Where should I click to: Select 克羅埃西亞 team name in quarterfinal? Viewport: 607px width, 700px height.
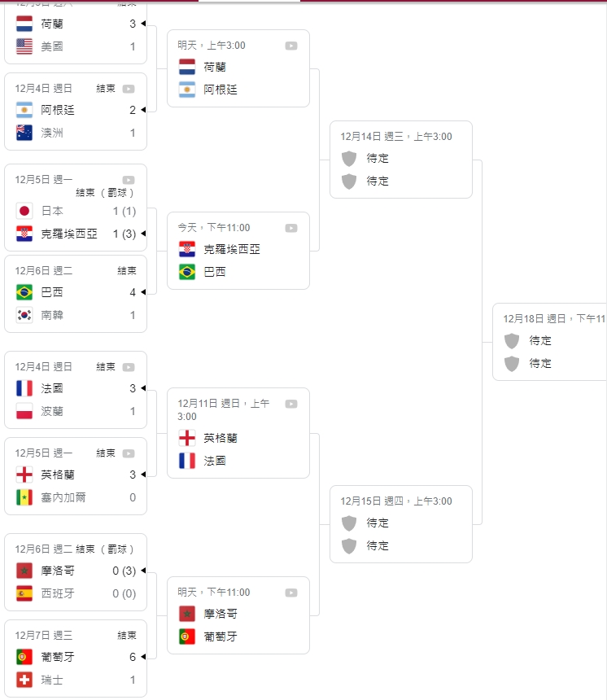232,249
